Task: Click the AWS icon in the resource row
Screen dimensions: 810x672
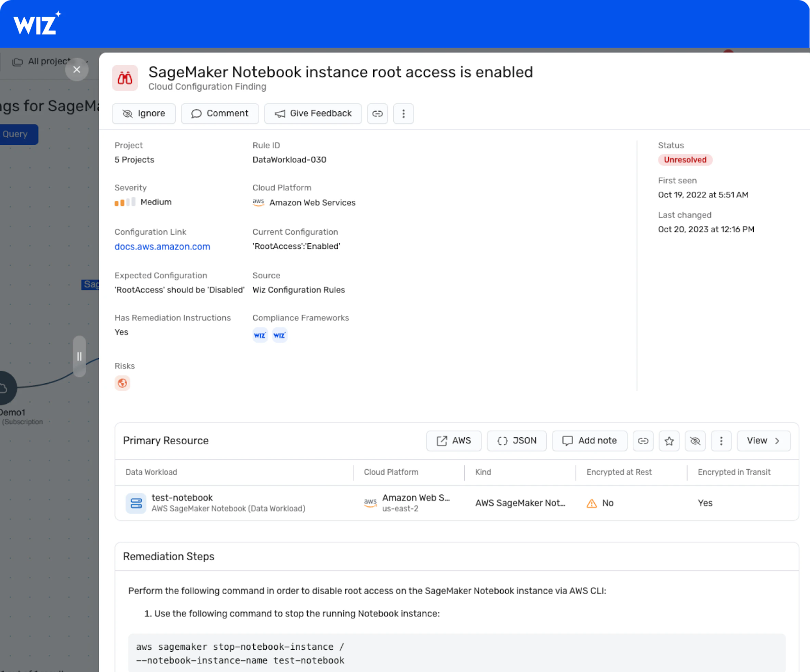Action: click(371, 502)
